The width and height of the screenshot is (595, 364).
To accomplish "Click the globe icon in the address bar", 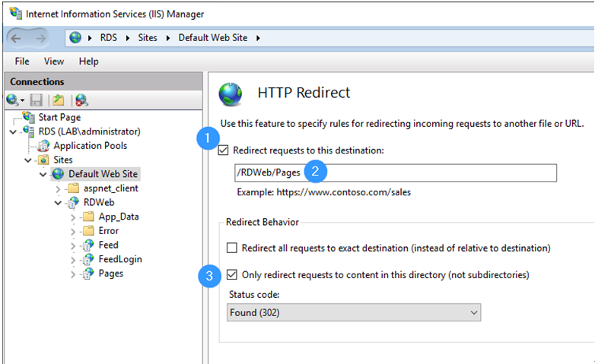I will coord(75,37).
